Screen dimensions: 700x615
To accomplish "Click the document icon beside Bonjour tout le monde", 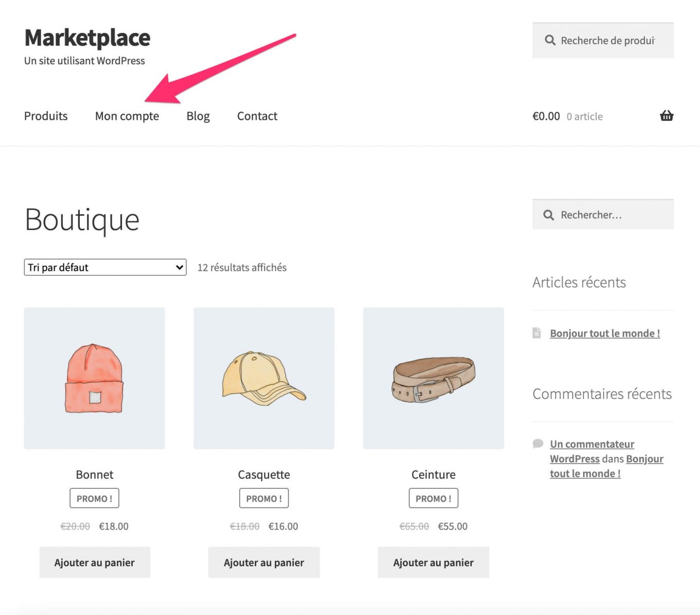I will point(537,332).
